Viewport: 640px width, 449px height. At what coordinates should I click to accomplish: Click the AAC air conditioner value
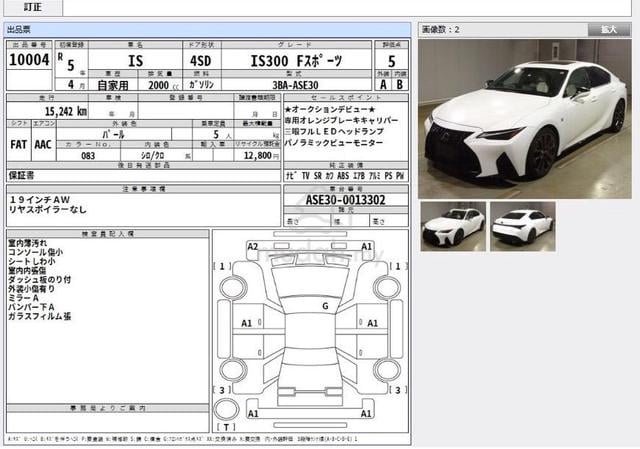(43, 144)
